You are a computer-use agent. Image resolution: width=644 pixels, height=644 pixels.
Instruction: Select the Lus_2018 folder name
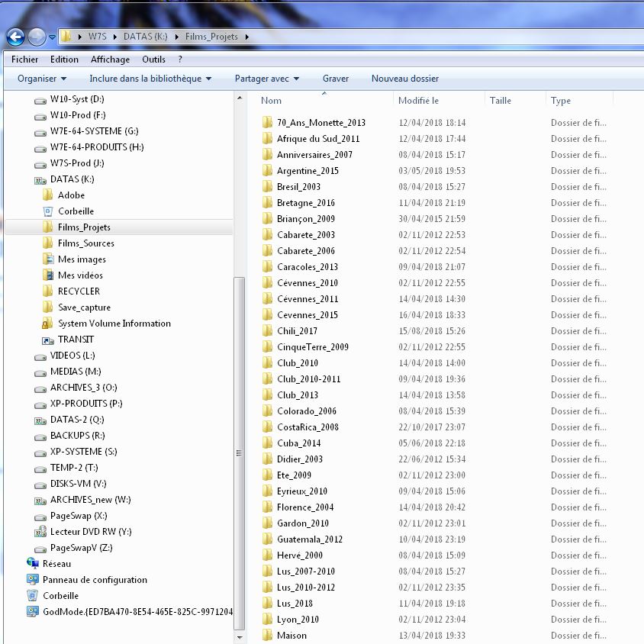(x=295, y=604)
